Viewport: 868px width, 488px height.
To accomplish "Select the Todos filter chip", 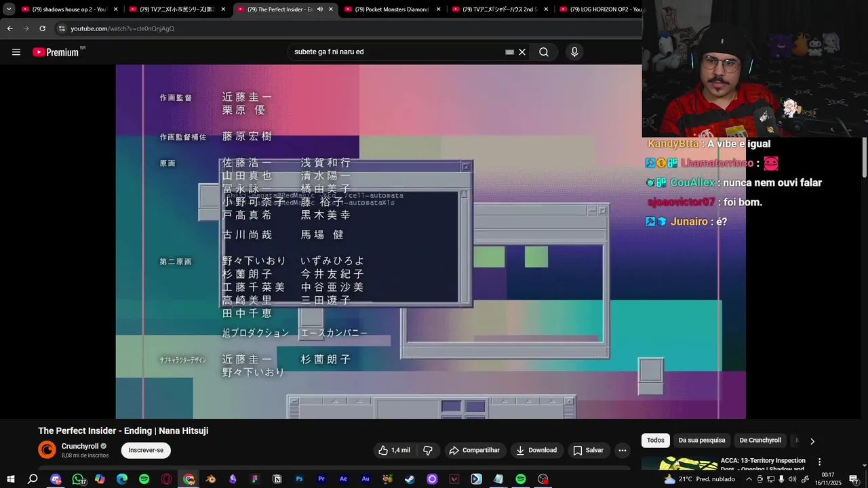I will coord(656,441).
